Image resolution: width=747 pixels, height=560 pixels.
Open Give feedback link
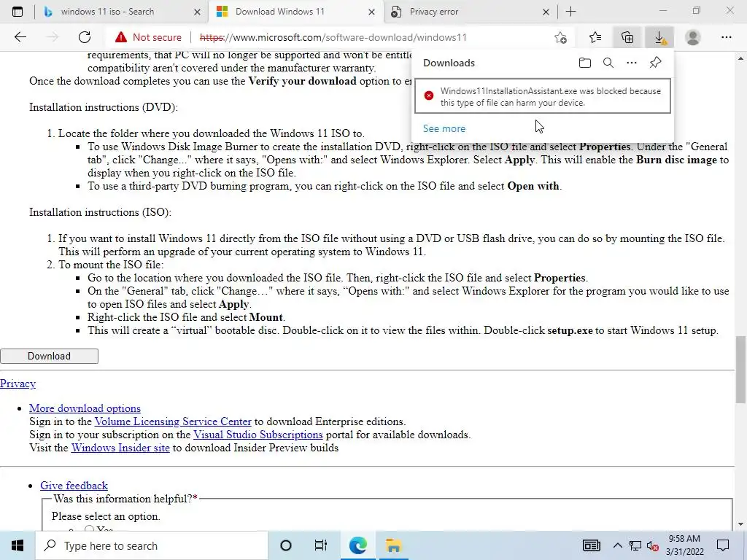[74, 486]
